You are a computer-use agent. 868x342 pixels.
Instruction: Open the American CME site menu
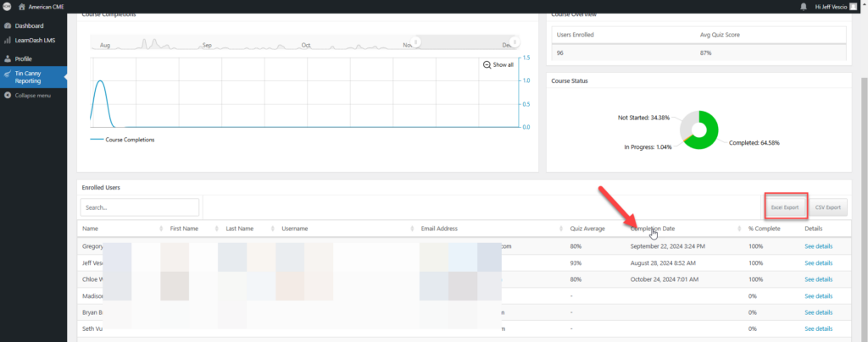[41, 7]
